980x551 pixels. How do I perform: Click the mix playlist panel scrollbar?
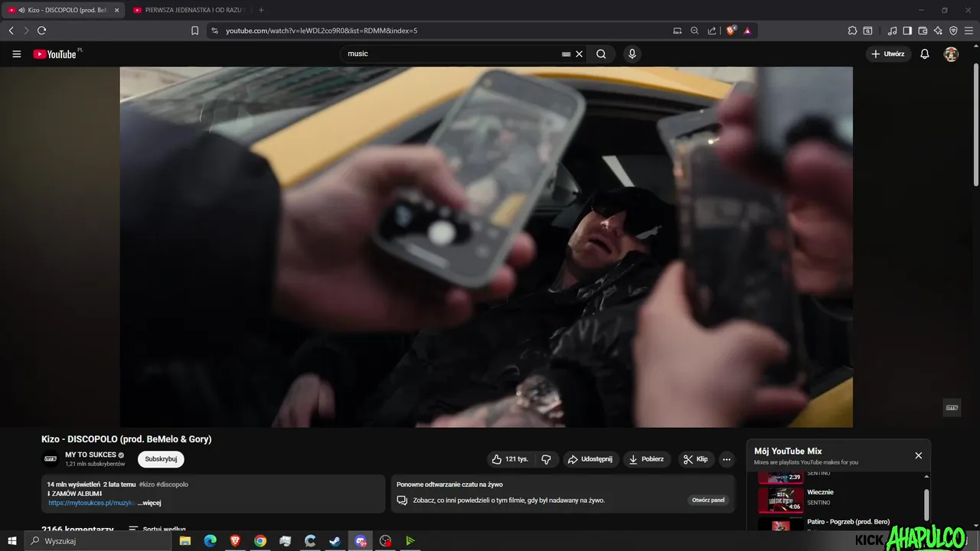coord(926,505)
